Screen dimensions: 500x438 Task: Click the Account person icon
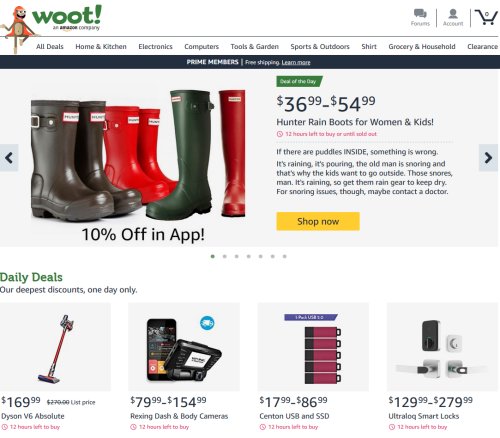pos(453,14)
